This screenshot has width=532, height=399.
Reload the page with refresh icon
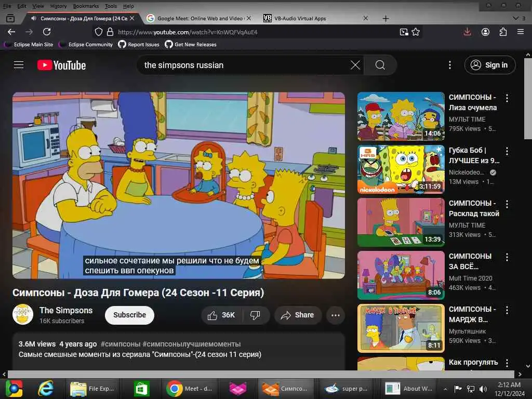tap(47, 32)
